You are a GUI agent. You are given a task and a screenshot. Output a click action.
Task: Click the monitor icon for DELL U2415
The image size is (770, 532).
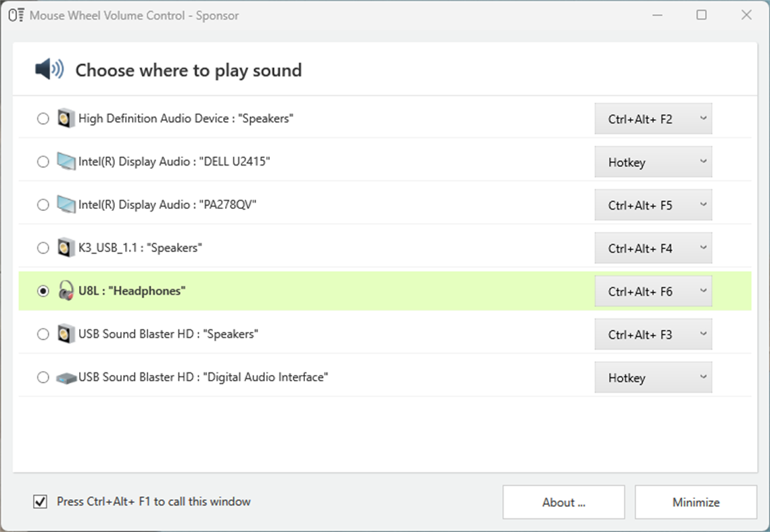point(66,162)
